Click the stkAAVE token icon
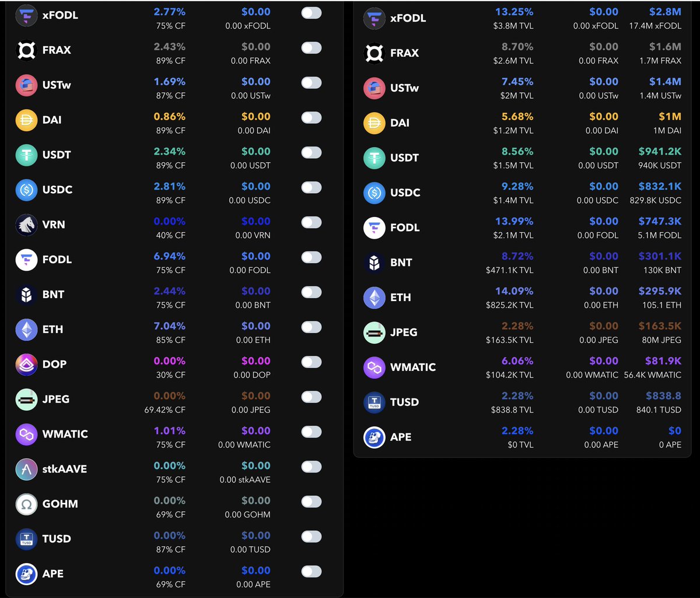The image size is (700, 598). point(26,469)
